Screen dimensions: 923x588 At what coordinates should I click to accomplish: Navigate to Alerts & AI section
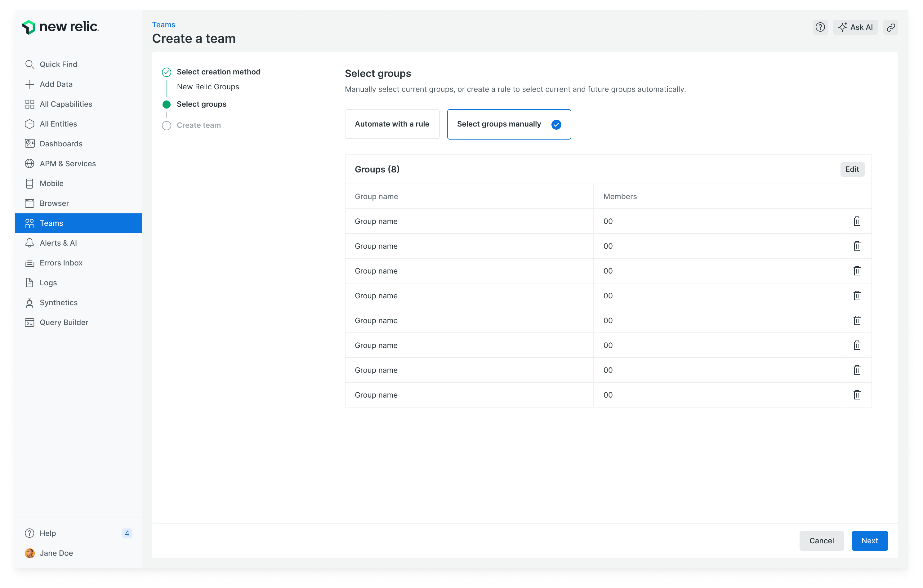(58, 243)
